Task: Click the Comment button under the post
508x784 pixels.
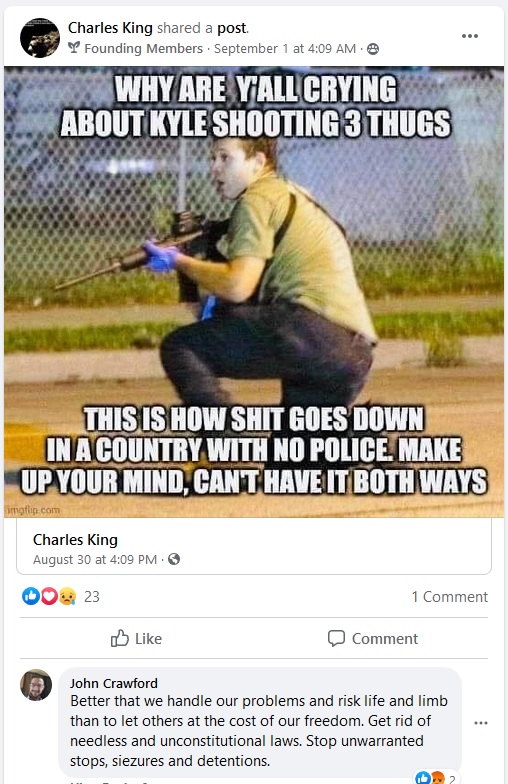Action: (x=373, y=638)
